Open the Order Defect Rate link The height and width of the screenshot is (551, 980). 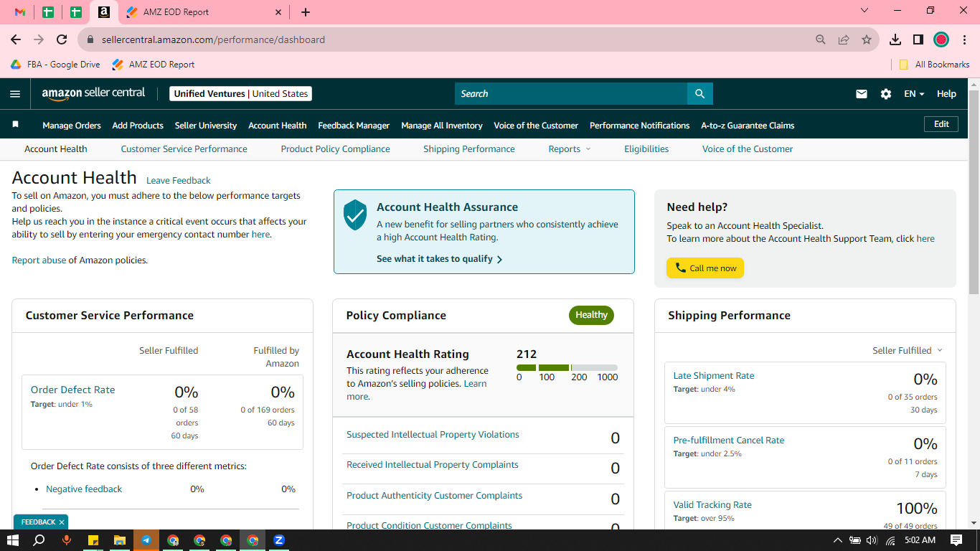[72, 390]
